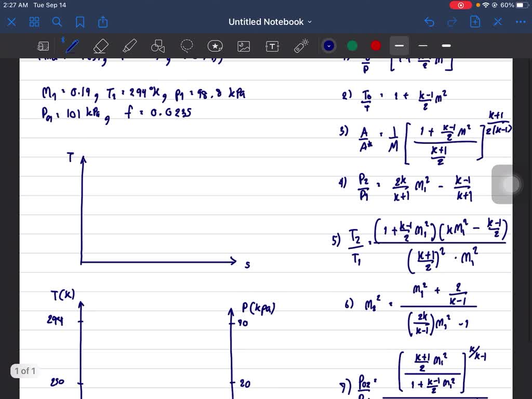Expand the blue color options chevron
Viewport: 532px width, 399px height.
coord(328,46)
